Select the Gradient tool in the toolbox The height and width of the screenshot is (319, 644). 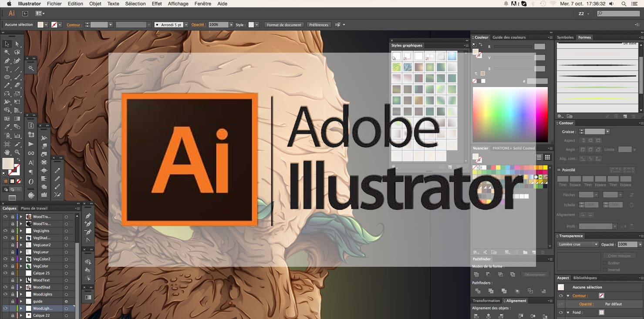(17, 119)
